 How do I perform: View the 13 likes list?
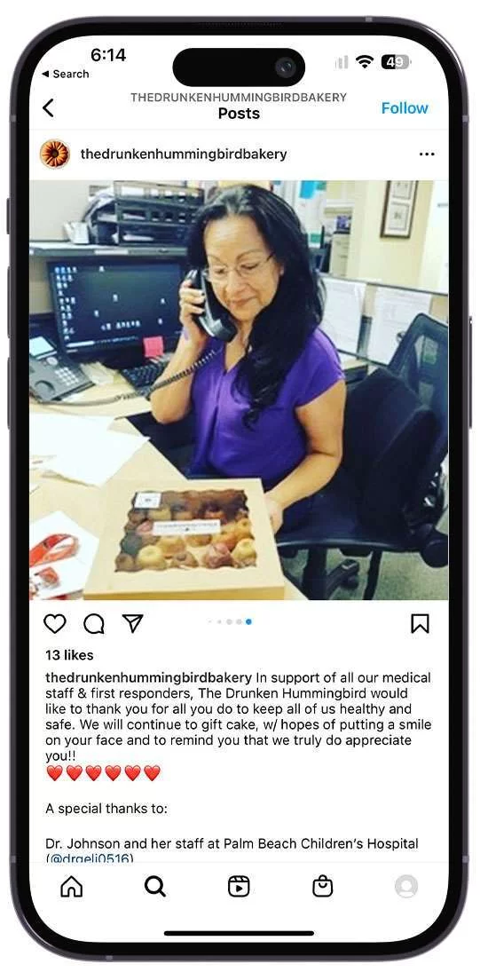69,655
